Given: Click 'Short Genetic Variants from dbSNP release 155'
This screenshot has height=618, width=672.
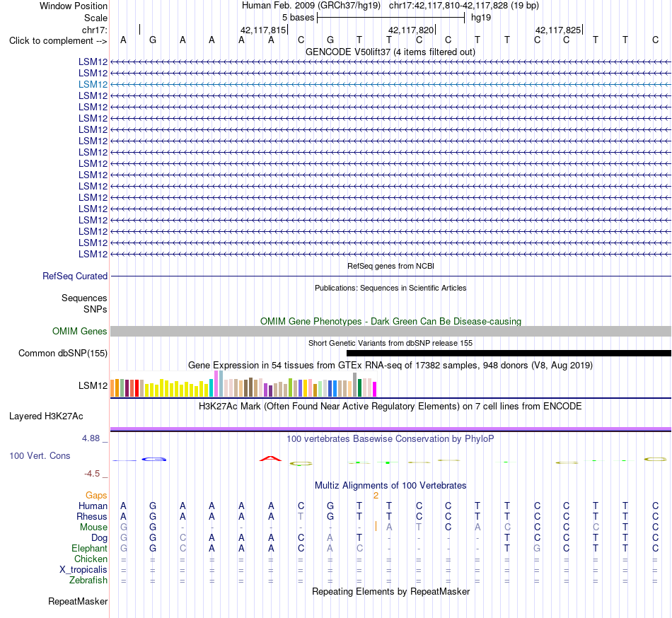Looking at the screenshot, I should [x=390, y=343].
